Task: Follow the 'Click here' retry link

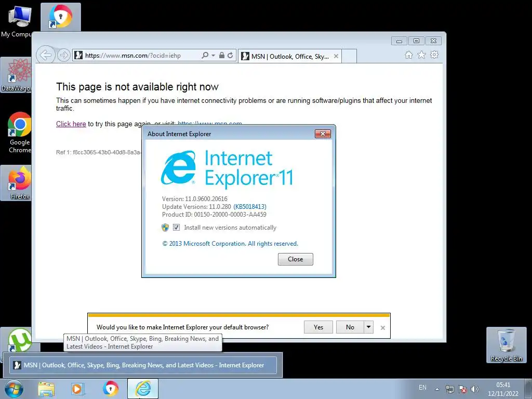Action: click(71, 124)
